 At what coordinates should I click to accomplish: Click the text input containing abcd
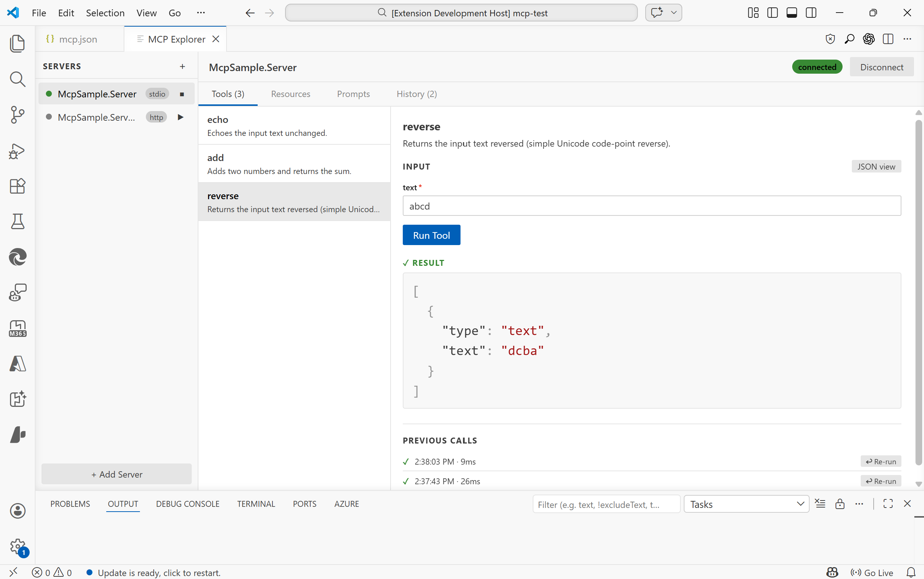tap(651, 205)
